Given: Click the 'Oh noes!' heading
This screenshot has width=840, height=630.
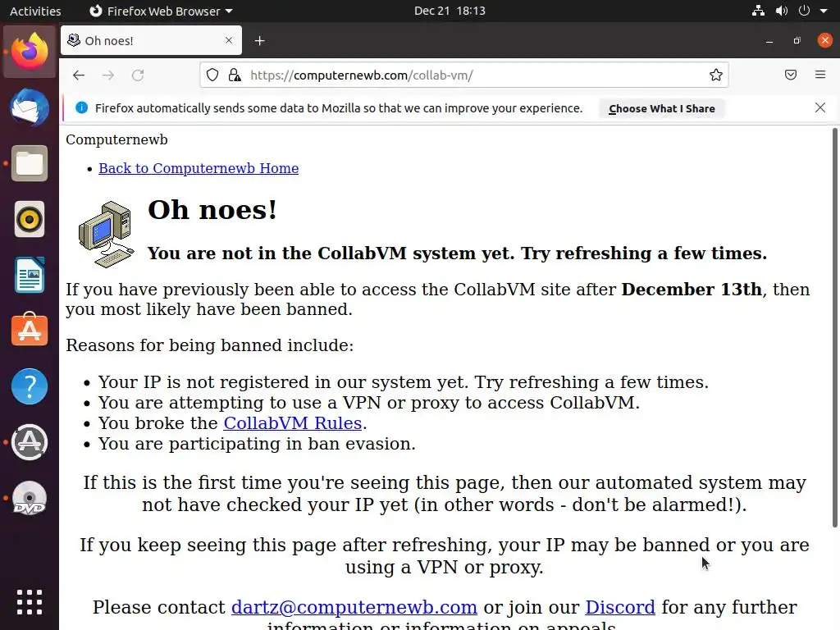Looking at the screenshot, I should 212,209.
